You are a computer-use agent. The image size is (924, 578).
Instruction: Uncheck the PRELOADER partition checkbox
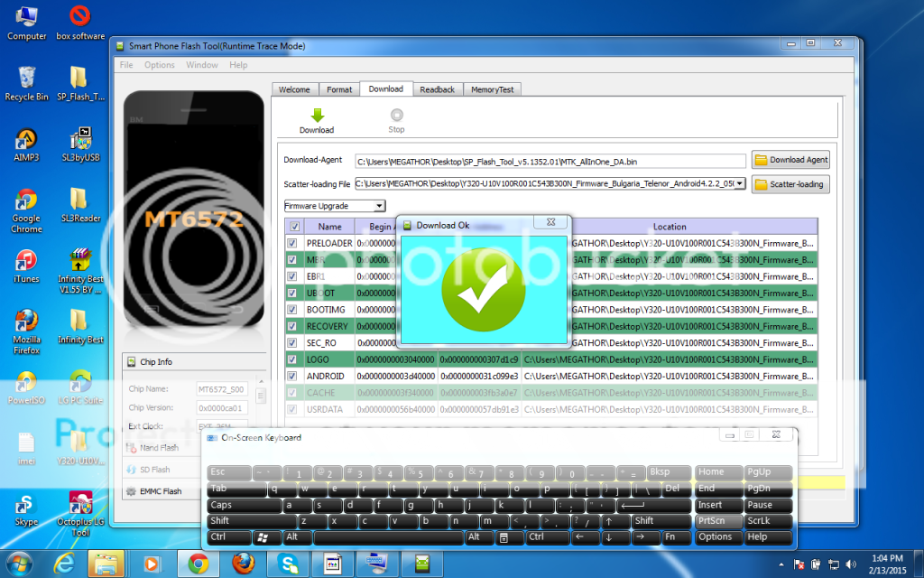pyautogui.click(x=292, y=244)
